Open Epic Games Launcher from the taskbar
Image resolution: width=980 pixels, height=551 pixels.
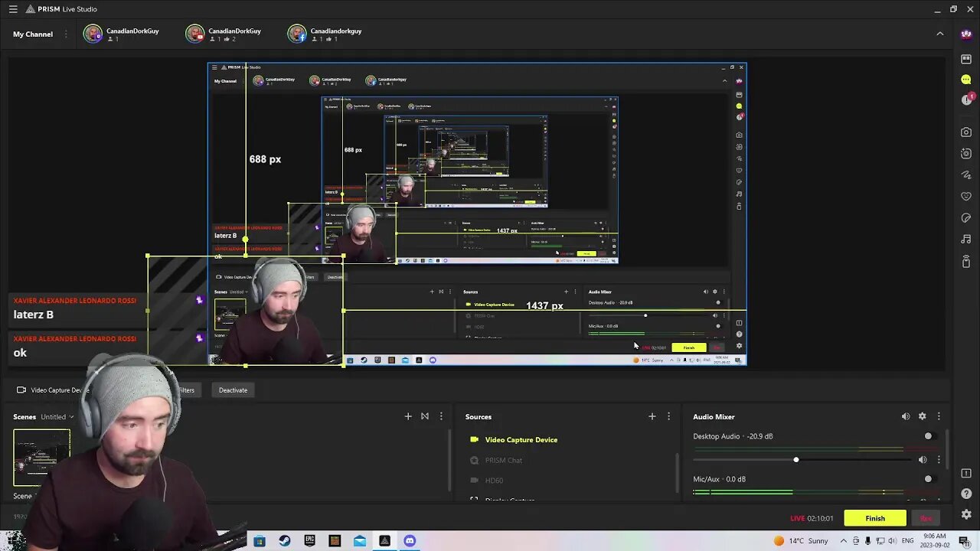click(309, 541)
